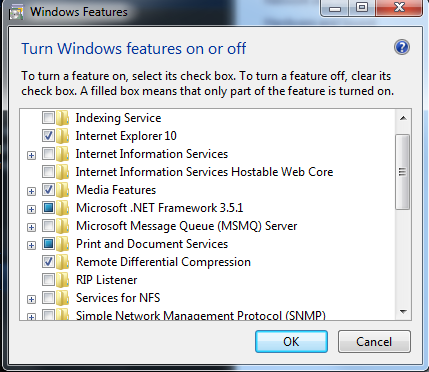The height and width of the screenshot is (372, 429).
Task: Click the Remote Differential Compression folder icon
Action: pos(62,262)
